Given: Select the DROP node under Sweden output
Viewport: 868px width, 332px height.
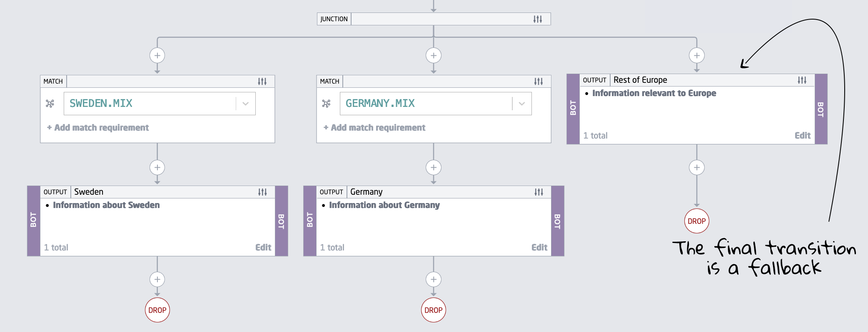Looking at the screenshot, I should click(157, 310).
